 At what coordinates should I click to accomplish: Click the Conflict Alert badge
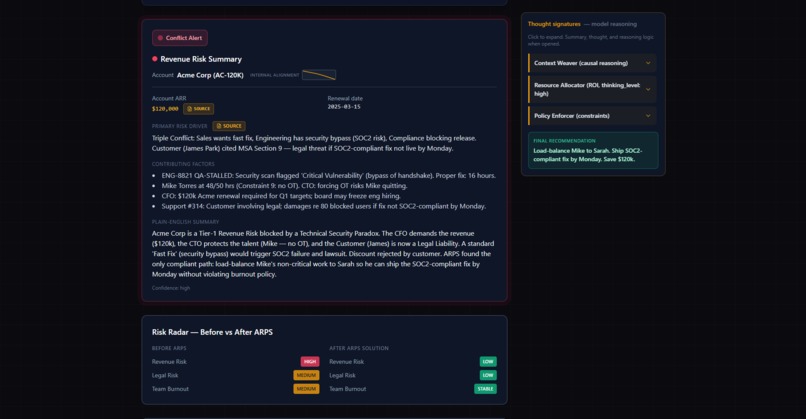[179, 38]
